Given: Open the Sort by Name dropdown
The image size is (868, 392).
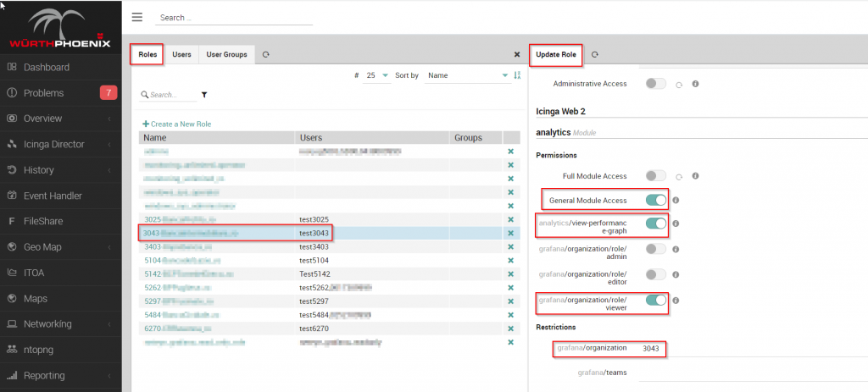Looking at the screenshot, I should [x=468, y=75].
